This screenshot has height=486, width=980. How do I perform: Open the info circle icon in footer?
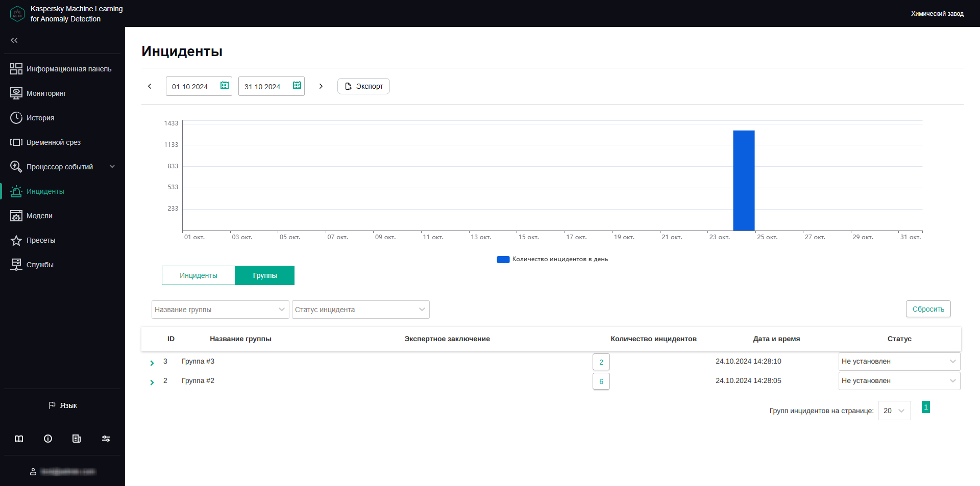pos(47,439)
